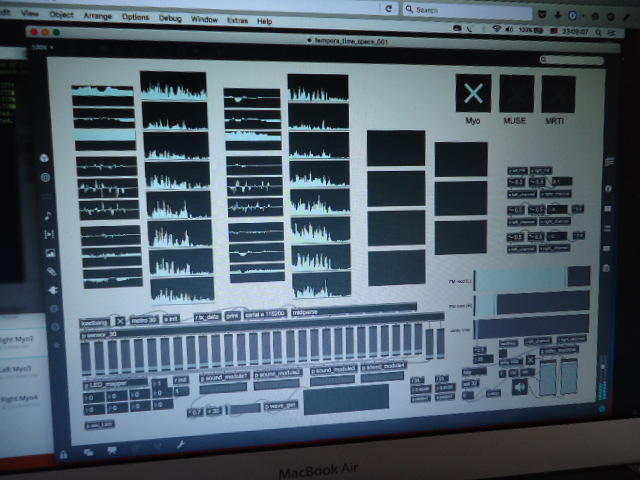Click the wrench icon in bottom toolbar

point(181,444)
